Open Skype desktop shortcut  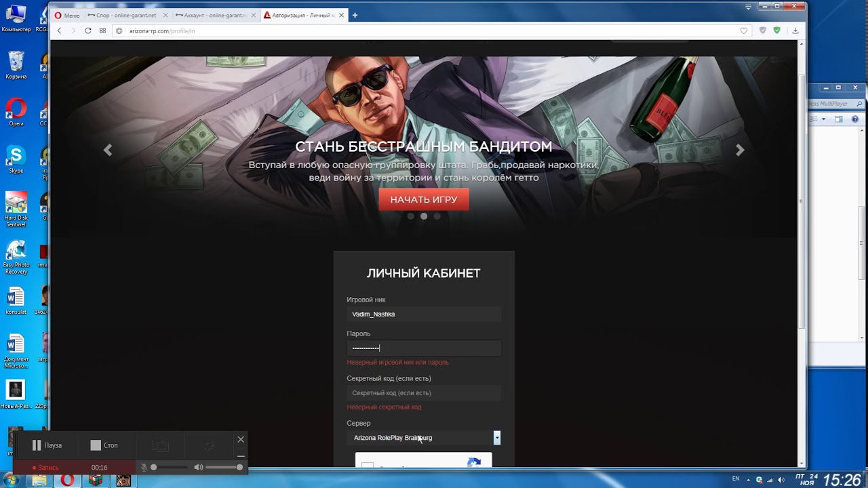(x=16, y=159)
